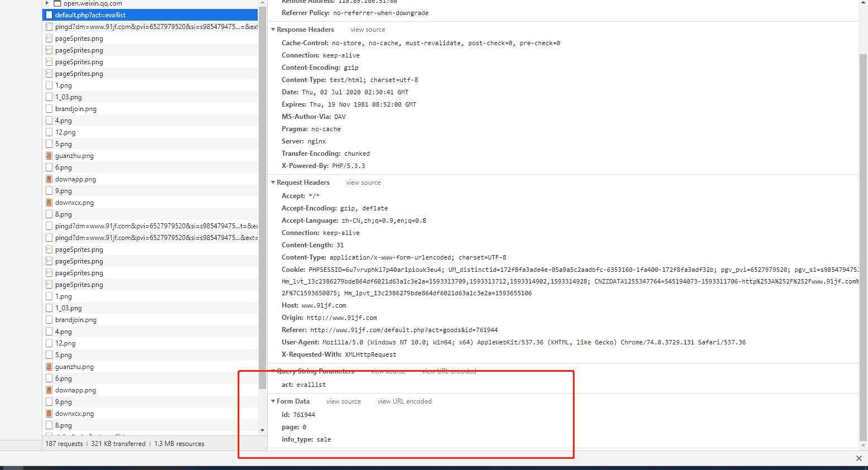Collapse the Request Headers section
The height and width of the screenshot is (470, 868).
click(x=273, y=183)
